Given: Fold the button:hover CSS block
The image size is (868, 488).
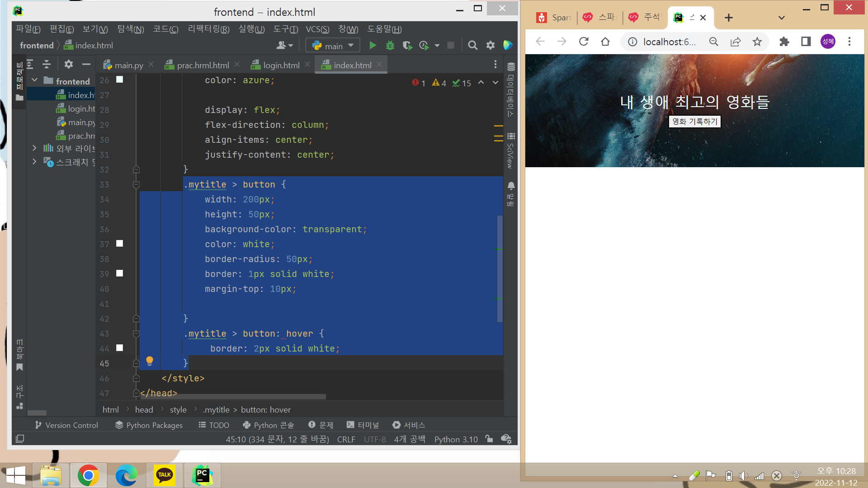Looking at the screenshot, I should pyautogui.click(x=136, y=334).
